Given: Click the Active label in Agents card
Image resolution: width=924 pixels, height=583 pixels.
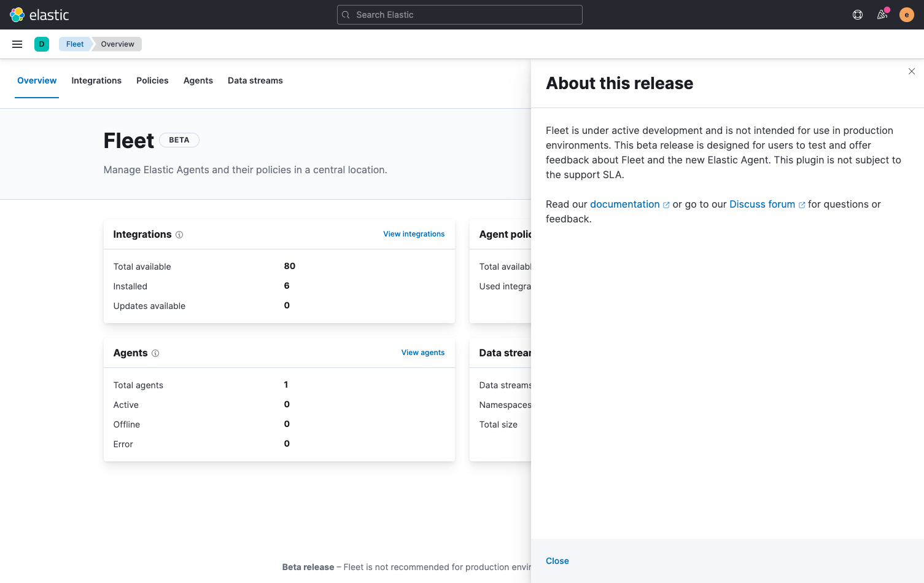Looking at the screenshot, I should coord(126,405).
